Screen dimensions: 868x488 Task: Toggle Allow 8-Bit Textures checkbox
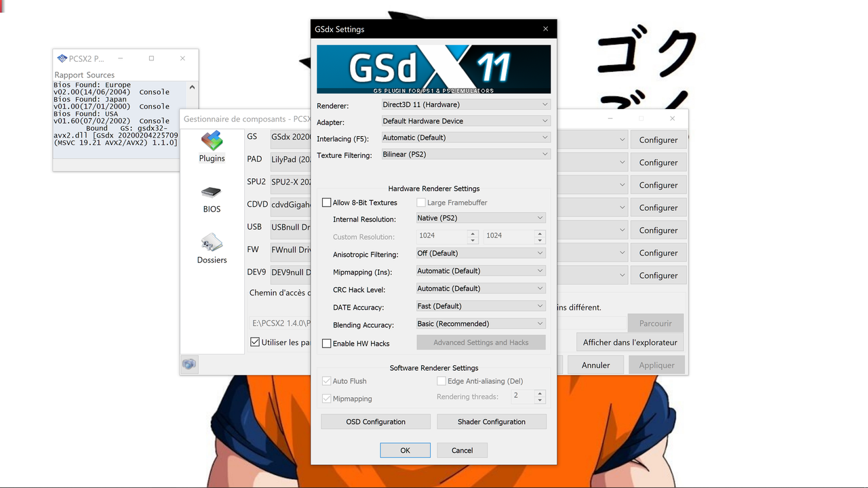tap(327, 203)
